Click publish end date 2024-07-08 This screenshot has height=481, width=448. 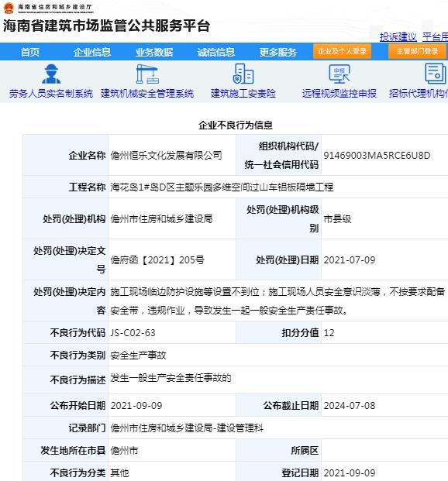pyautogui.click(x=350, y=406)
